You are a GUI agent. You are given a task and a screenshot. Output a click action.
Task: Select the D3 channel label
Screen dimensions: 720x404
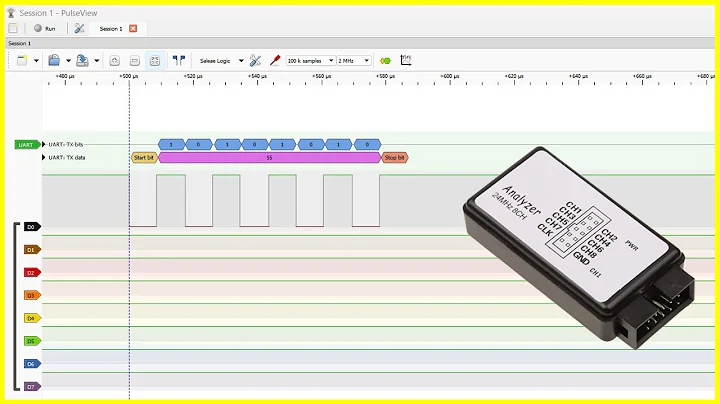pos(32,295)
